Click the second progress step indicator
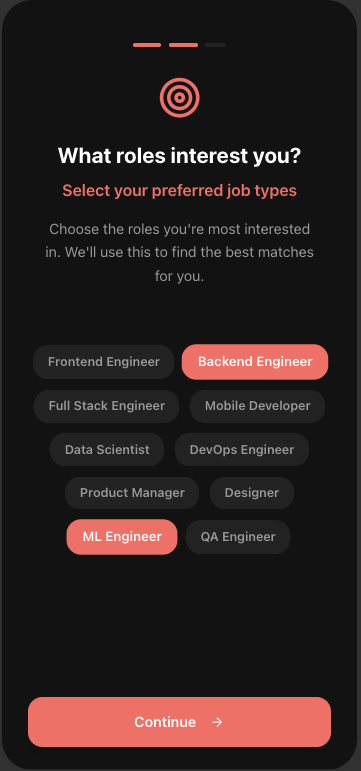This screenshot has height=771, width=361. click(x=183, y=45)
